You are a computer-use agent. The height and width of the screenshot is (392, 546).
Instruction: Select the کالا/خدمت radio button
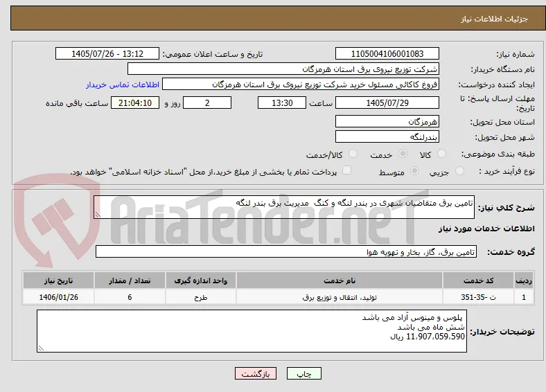click(353, 154)
